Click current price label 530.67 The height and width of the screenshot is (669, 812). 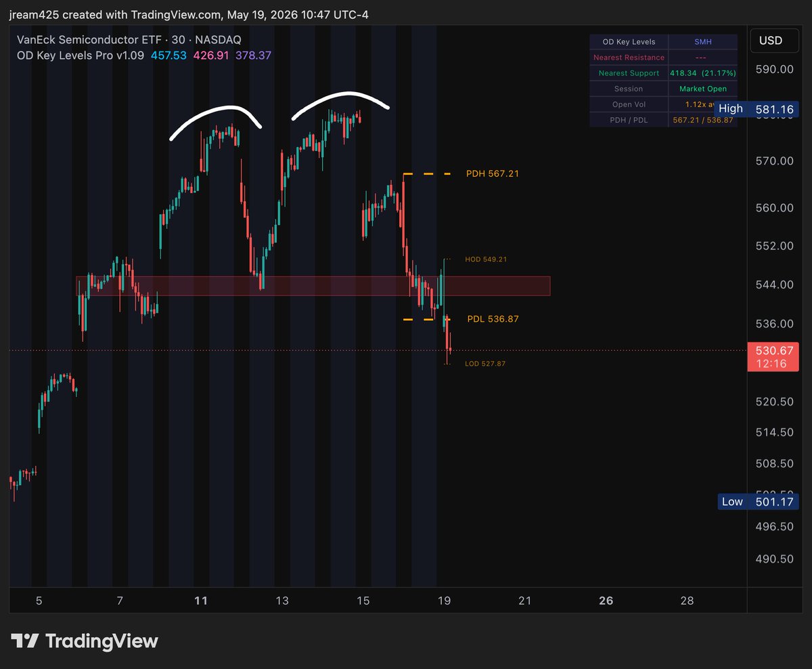pyautogui.click(x=773, y=356)
